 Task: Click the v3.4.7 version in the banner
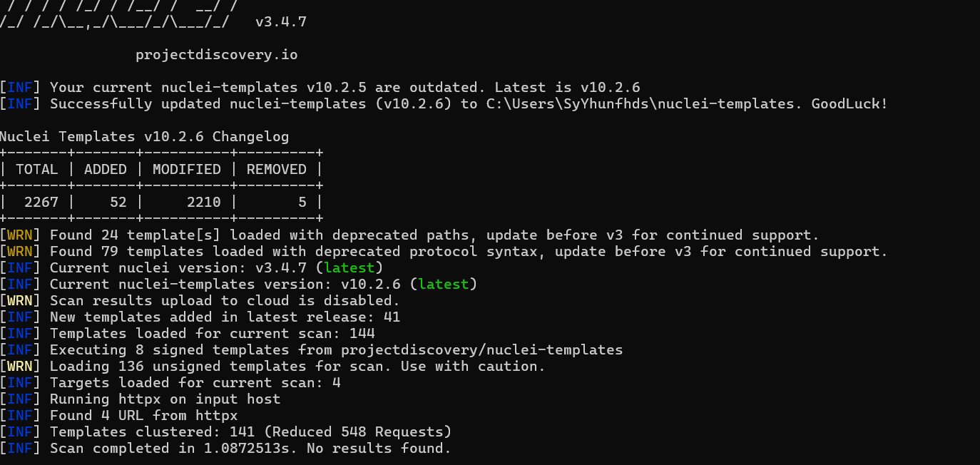[281, 22]
